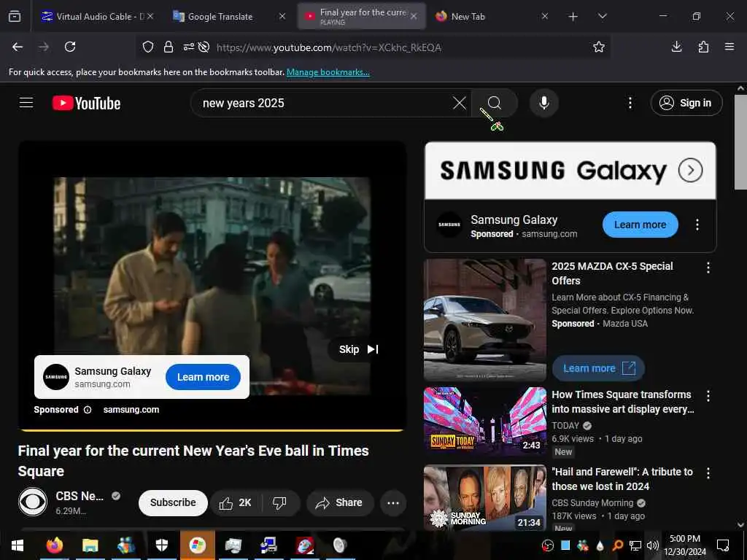
Task: Reload the current page
Action: [x=70, y=47]
